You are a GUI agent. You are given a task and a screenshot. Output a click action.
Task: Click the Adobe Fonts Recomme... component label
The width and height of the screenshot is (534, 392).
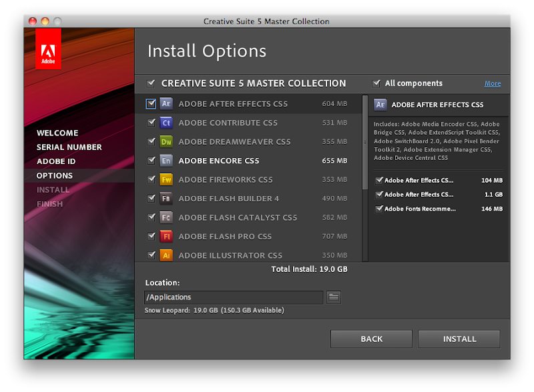click(x=420, y=209)
